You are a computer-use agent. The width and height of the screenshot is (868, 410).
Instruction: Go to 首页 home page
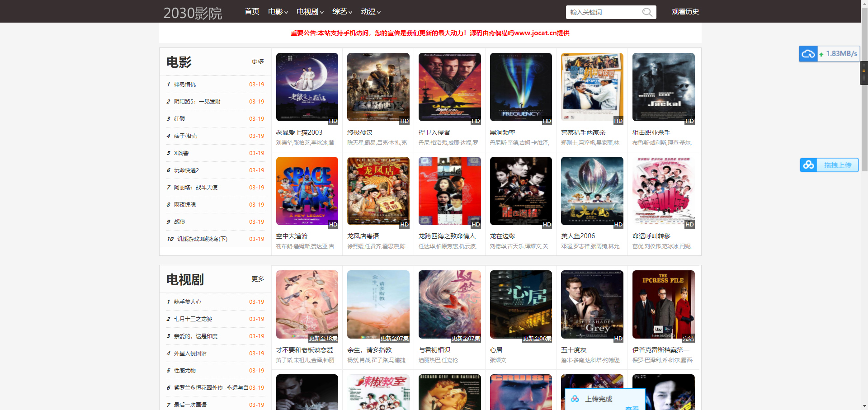pos(252,12)
